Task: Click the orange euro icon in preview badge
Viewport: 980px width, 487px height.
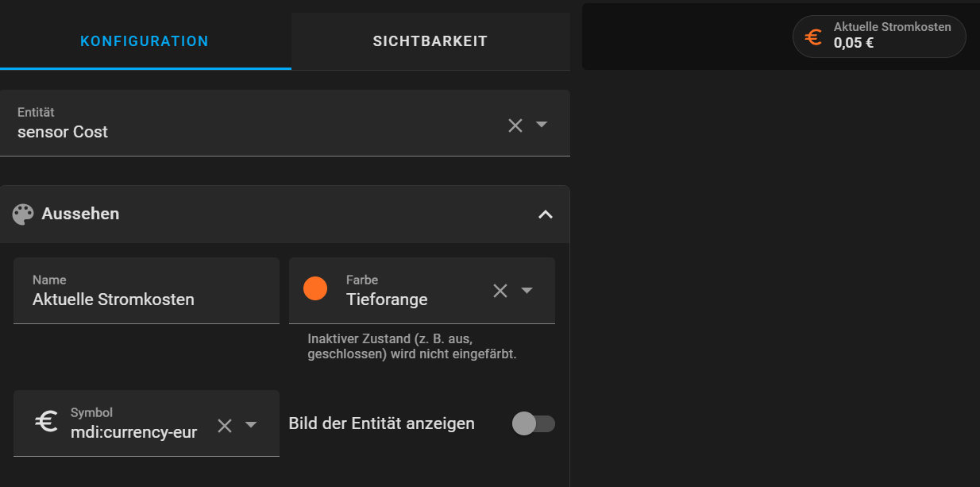Action: tap(813, 37)
